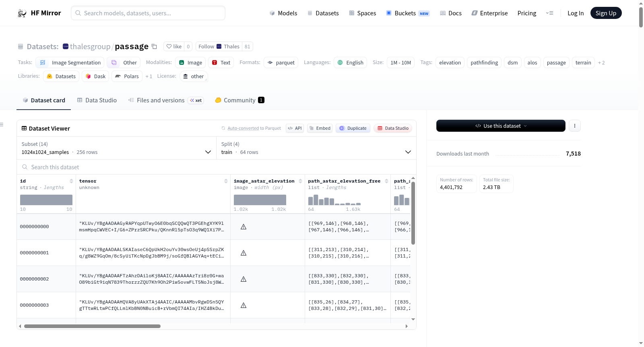644x347 pixels.
Task: Click the pathfinding tag
Action: click(x=484, y=62)
